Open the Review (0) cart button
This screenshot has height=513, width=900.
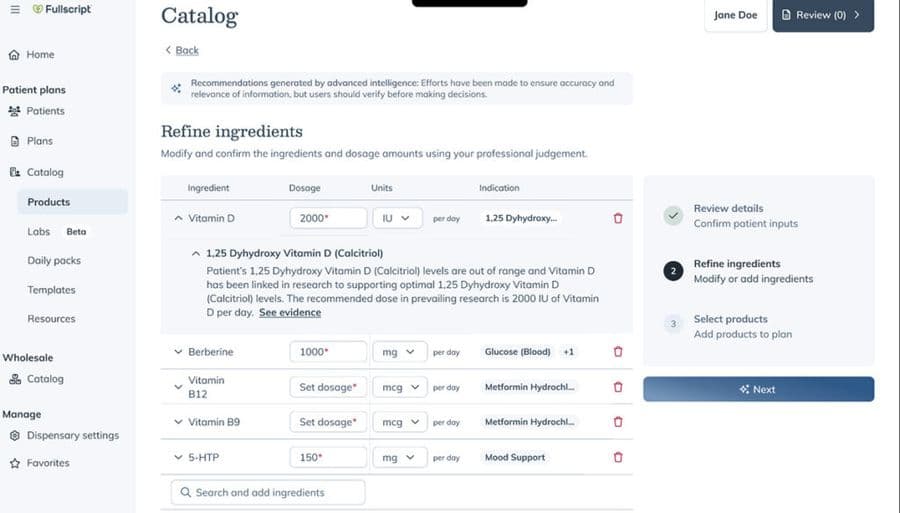(823, 15)
